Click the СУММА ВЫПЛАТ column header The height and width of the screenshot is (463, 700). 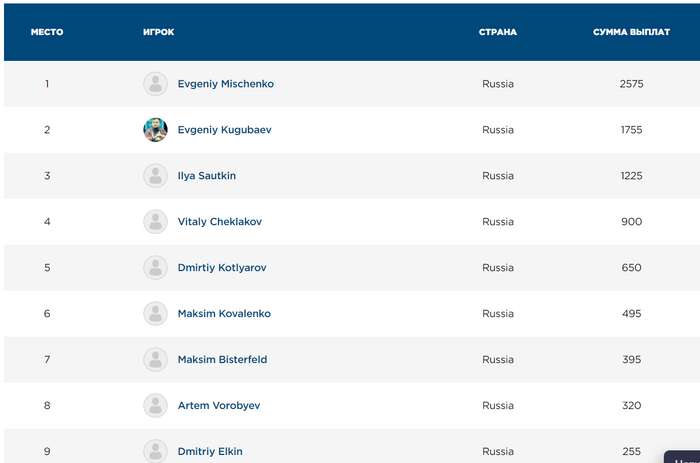tap(631, 32)
